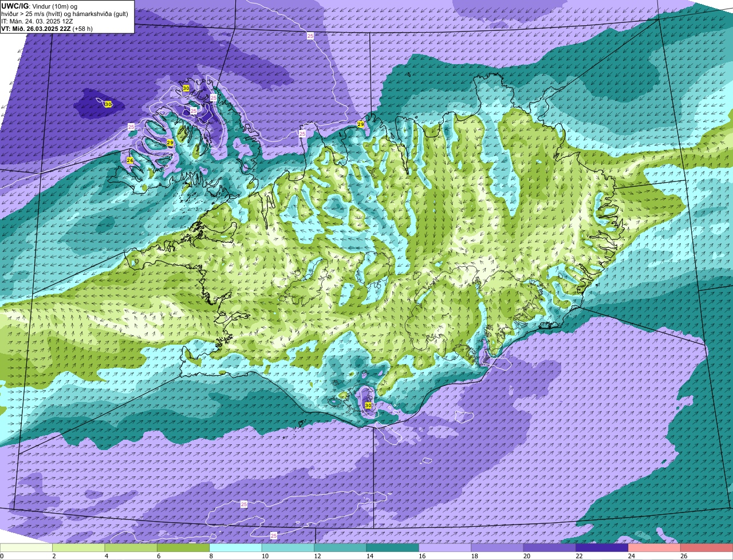
Task: Click the legend scale number 26
Action: point(683,556)
